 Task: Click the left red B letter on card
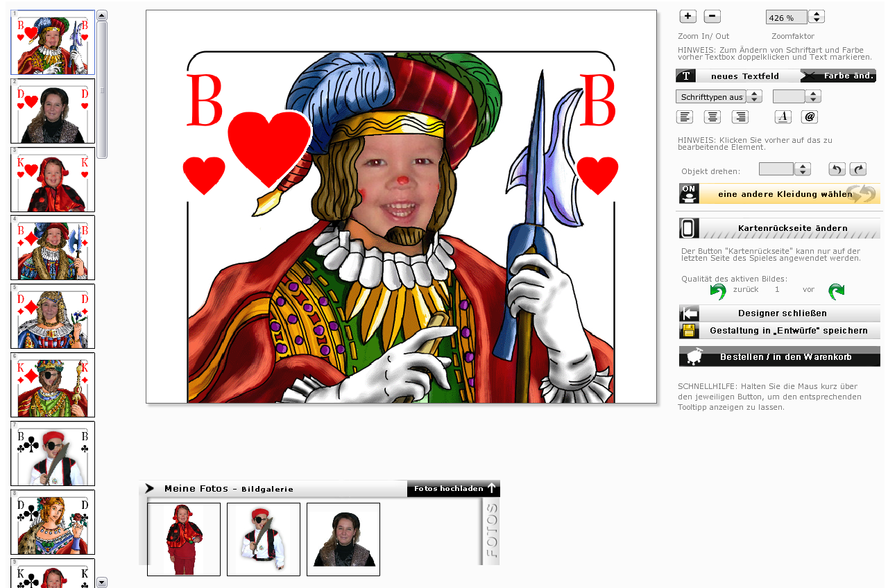coord(204,99)
